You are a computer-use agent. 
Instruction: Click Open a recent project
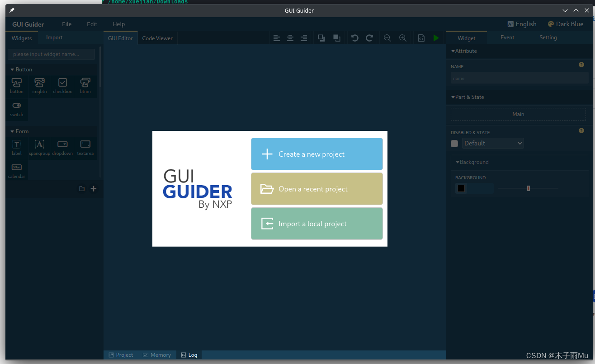click(x=317, y=189)
